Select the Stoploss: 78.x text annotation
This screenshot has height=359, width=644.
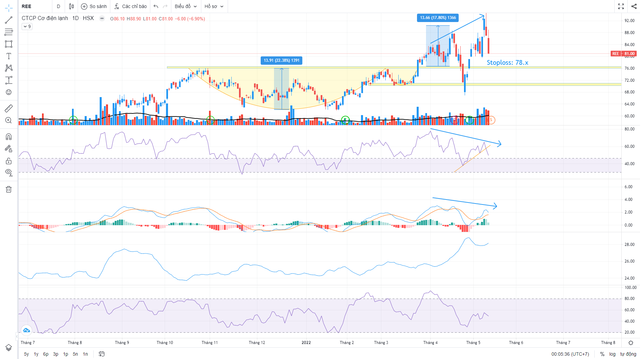click(507, 62)
